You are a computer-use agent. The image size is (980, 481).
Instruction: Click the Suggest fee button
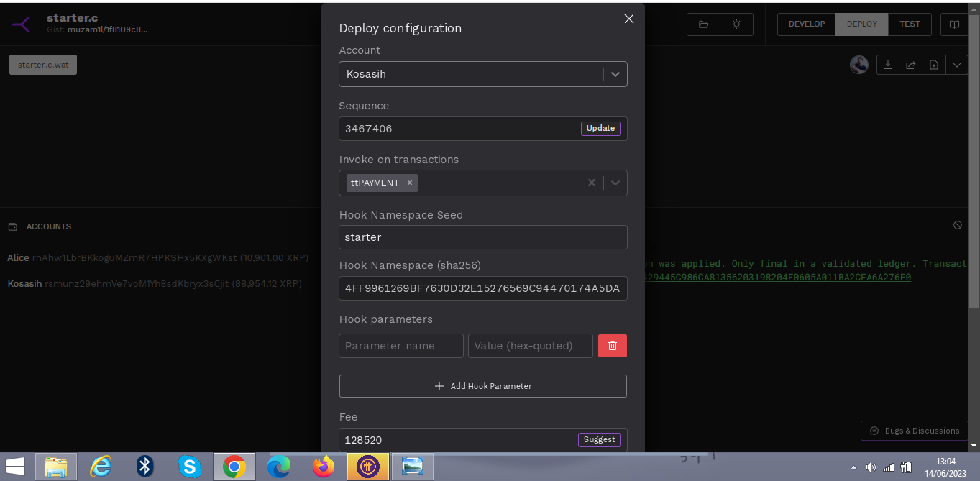[599, 440]
